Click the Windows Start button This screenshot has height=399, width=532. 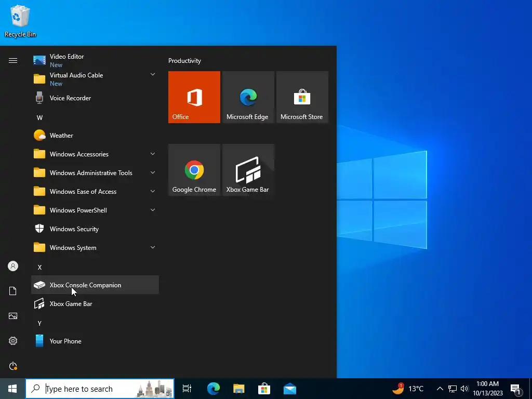pyautogui.click(x=12, y=389)
